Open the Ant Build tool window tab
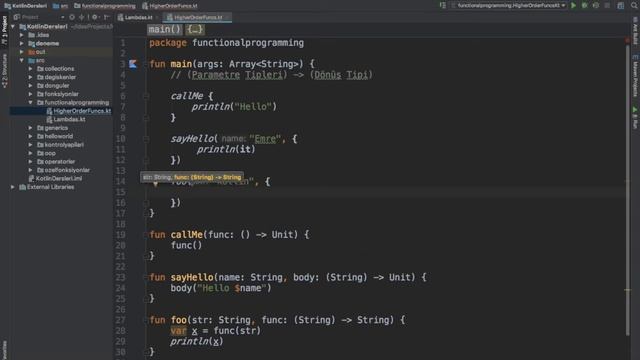Viewport: 640px width, 360px height. point(635,31)
